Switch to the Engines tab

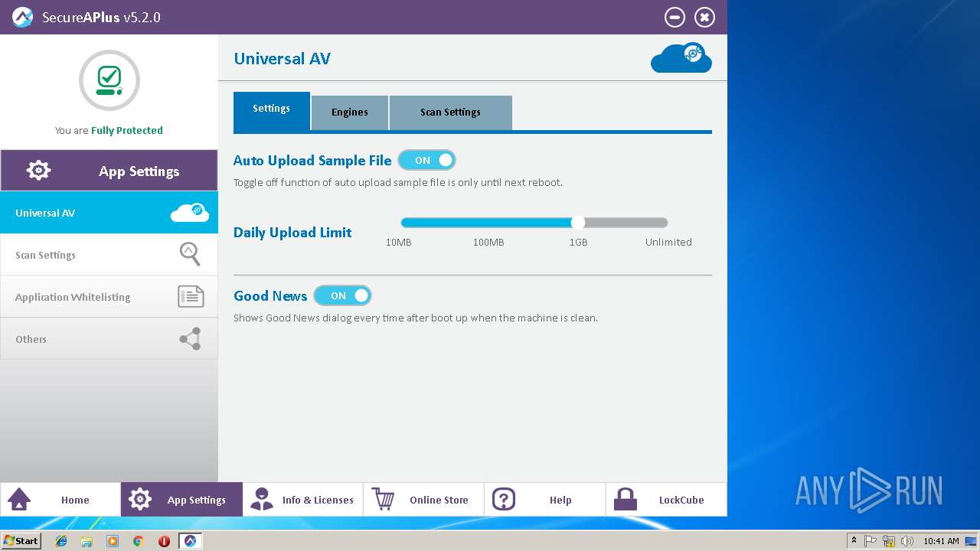[350, 112]
